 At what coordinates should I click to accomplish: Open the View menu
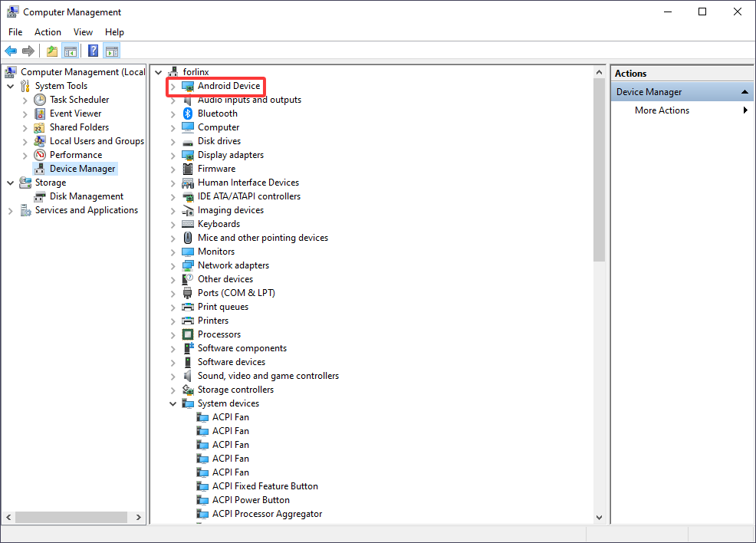click(x=83, y=31)
